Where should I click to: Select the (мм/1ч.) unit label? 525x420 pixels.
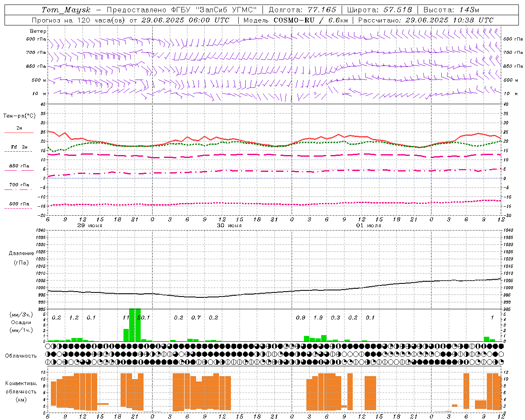[21, 330]
